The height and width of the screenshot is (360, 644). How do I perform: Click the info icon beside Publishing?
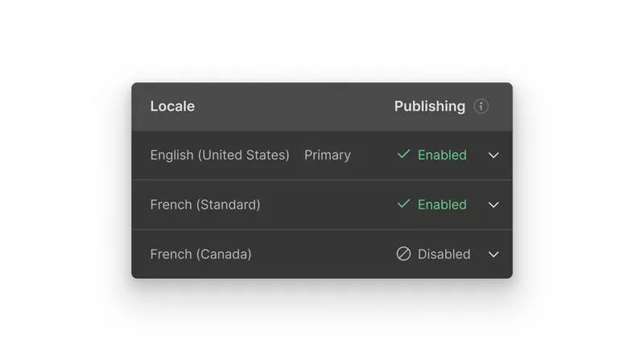481,106
